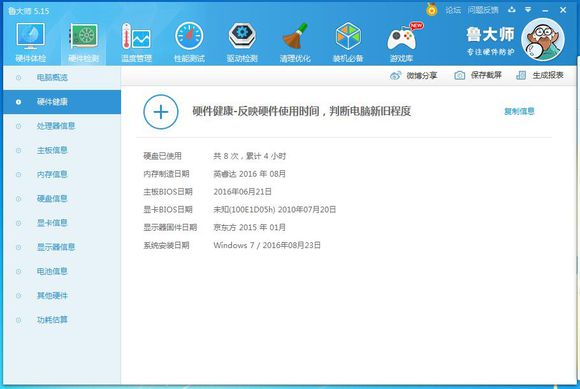Image resolution: width=580 pixels, height=389 pixels.
Task: Click the 显卡BIOS日期 value 2010年07月20日
Action: tap(275, 209)
